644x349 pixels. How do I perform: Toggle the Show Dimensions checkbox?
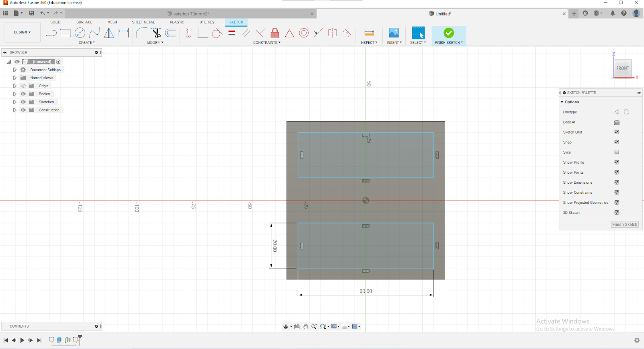(x=617, y=182)
